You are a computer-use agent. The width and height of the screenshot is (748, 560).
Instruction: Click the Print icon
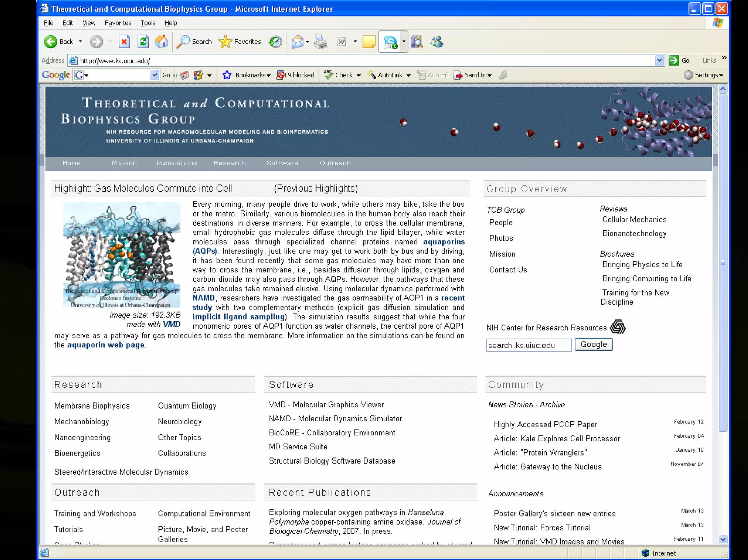pyautogui.click(x=321, y=42)
